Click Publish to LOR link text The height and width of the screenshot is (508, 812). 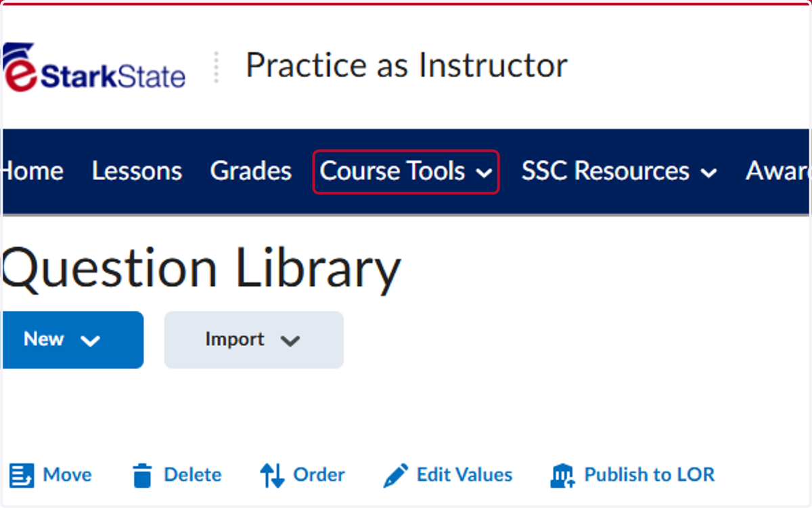click(x=650, y=475)
